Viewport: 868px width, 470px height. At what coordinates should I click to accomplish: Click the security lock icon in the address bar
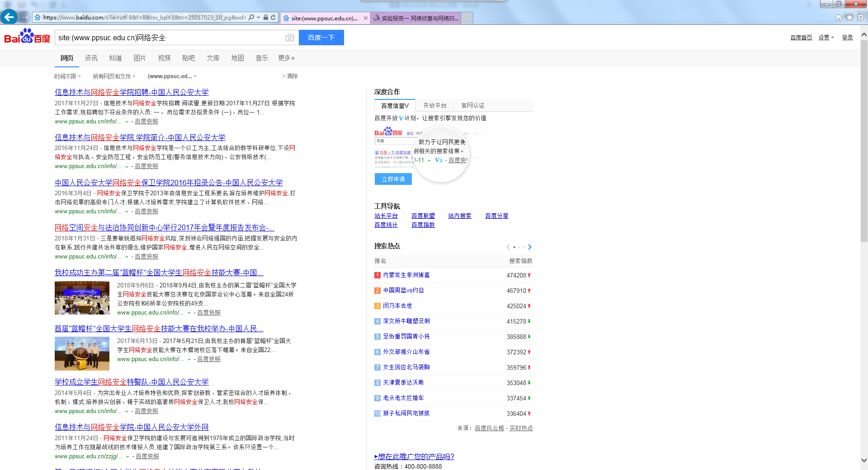[266, 18]
